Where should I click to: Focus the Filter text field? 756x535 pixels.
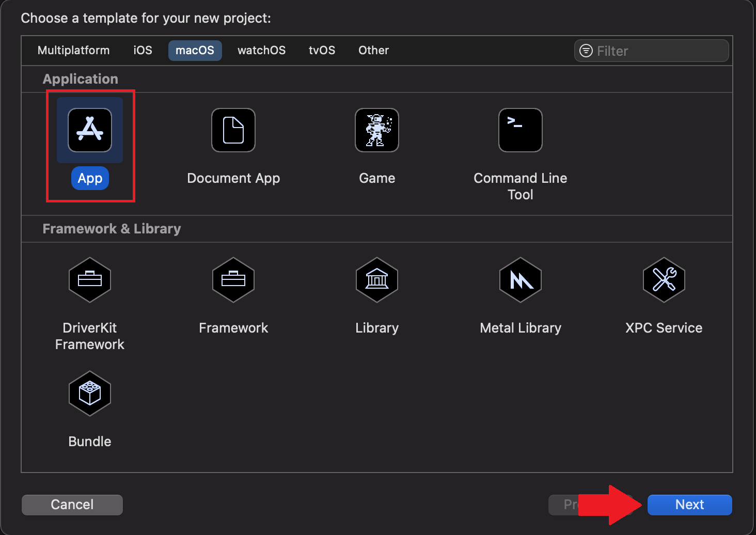pyautogui.click(x=652, y=51)
